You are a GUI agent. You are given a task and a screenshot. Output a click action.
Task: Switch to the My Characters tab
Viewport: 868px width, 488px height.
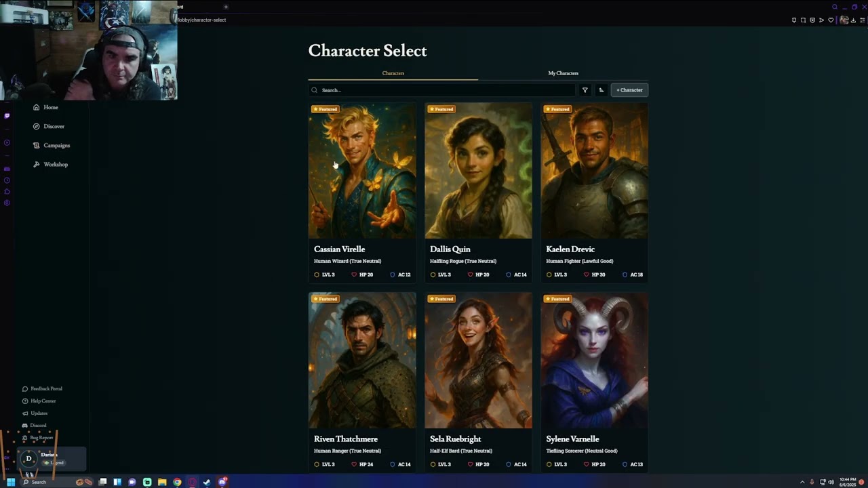[563, 73]
